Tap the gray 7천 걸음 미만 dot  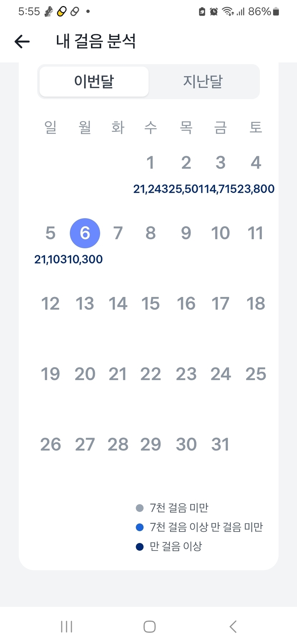tap(140, 508)
